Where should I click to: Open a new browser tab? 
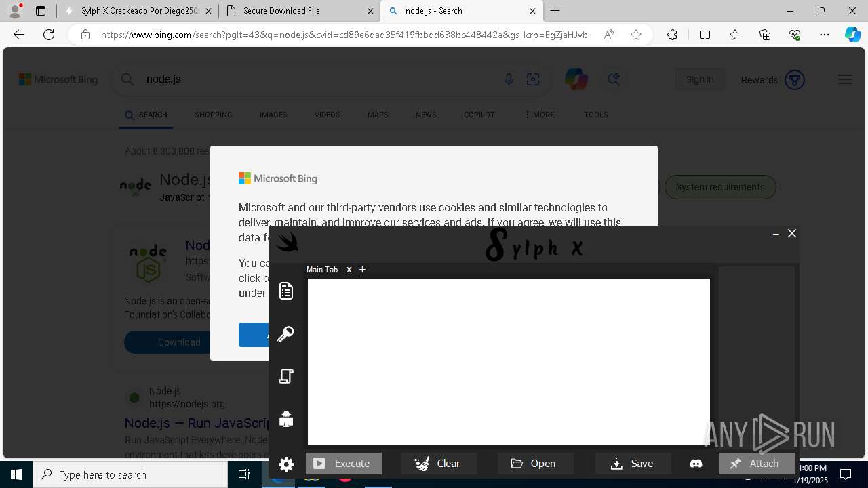pos(555,11)
